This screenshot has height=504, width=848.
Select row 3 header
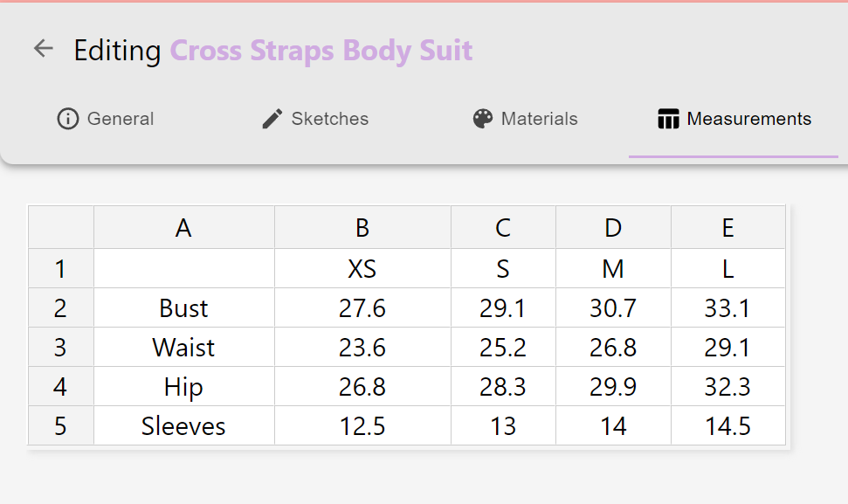(60, 348)
